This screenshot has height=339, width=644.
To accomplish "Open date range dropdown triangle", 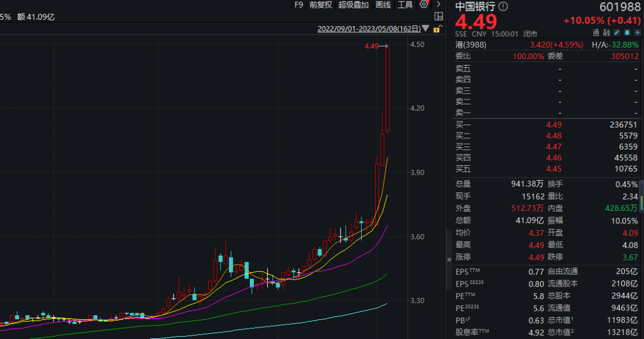I will click(x=426, y=29).
